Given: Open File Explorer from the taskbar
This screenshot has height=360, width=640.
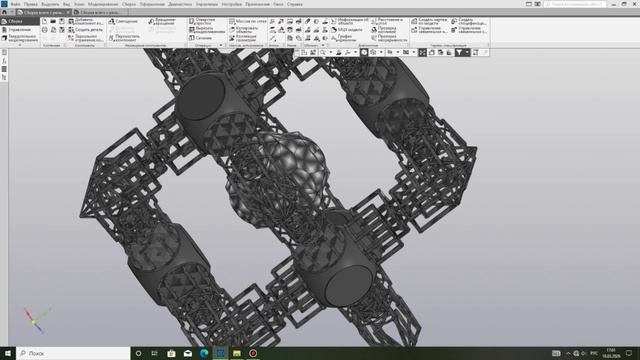Looking at the screenshot, I should 237,353.
